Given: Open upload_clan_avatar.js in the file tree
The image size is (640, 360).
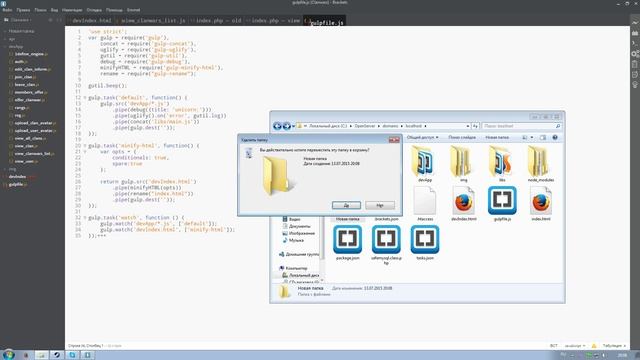Looking at the screenshot, I should point(35,123).
